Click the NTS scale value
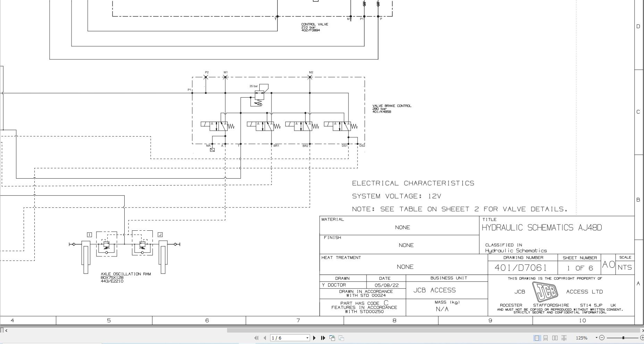644x344 pixels. (625, 268)
